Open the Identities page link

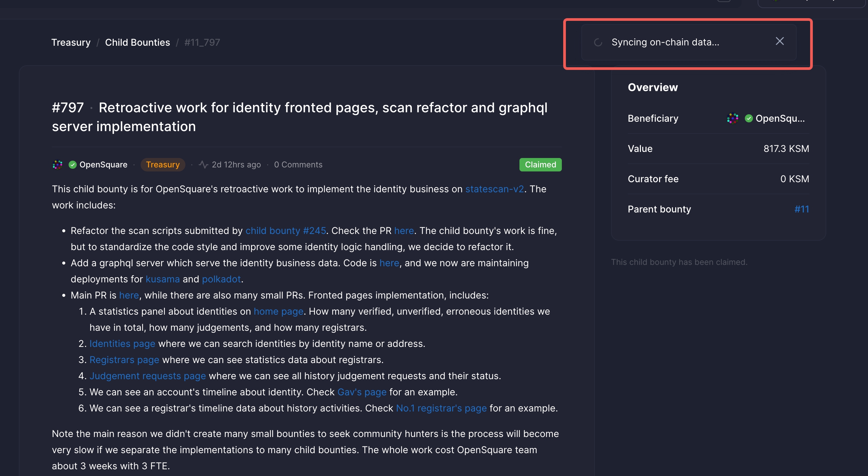(x=122, y=344)
